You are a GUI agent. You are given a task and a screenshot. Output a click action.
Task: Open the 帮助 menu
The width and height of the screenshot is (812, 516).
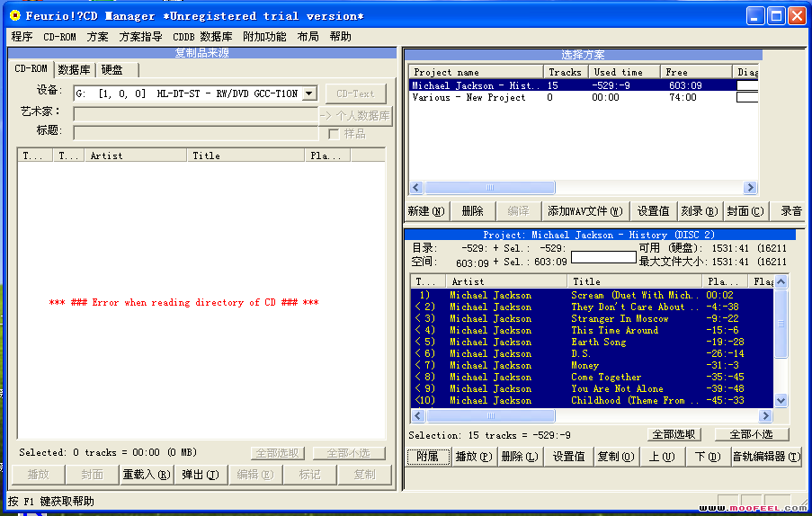(340, 37)
